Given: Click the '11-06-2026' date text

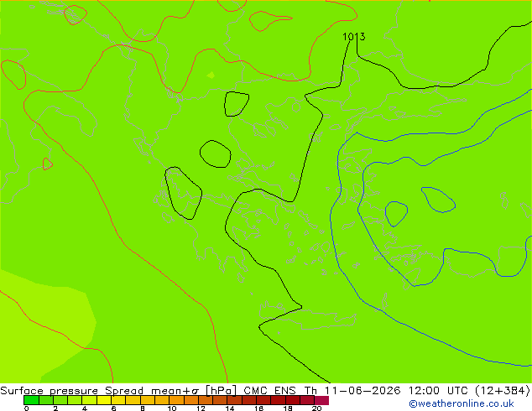Looking at the screenshot, I should [362, 391].
